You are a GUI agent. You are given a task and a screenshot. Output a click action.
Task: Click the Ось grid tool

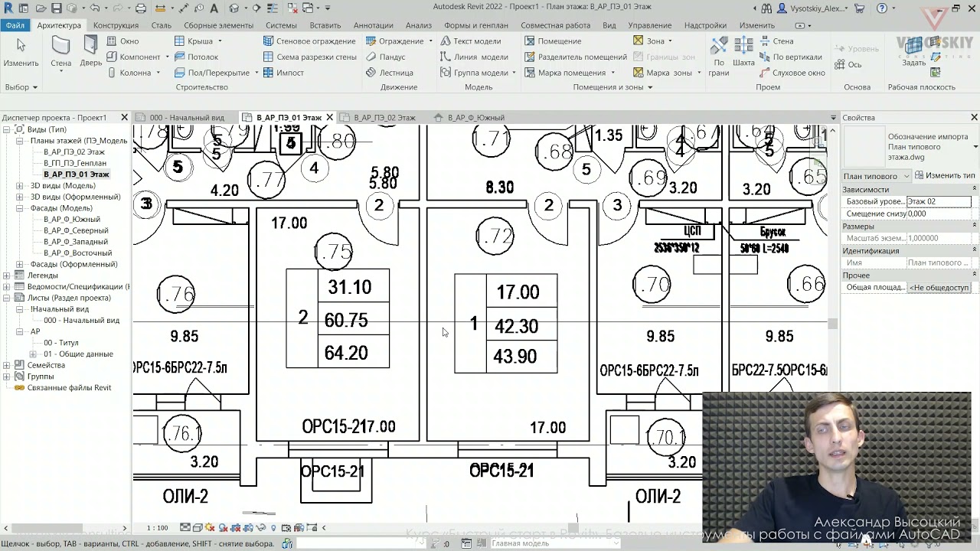tap(848, 65)
